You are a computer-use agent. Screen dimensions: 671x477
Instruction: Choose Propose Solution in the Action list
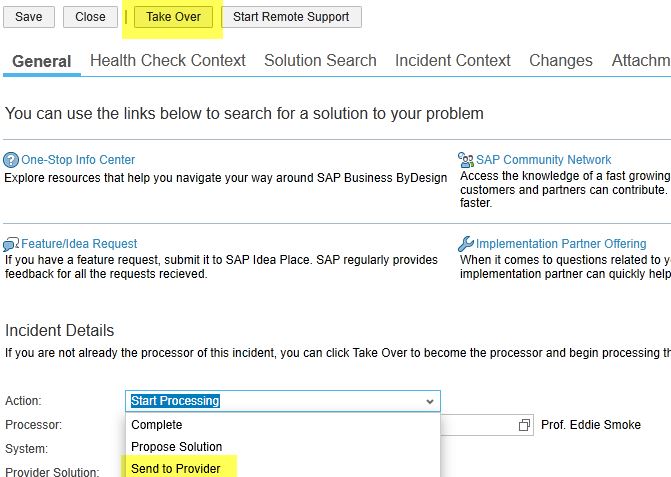click(282, 447)
